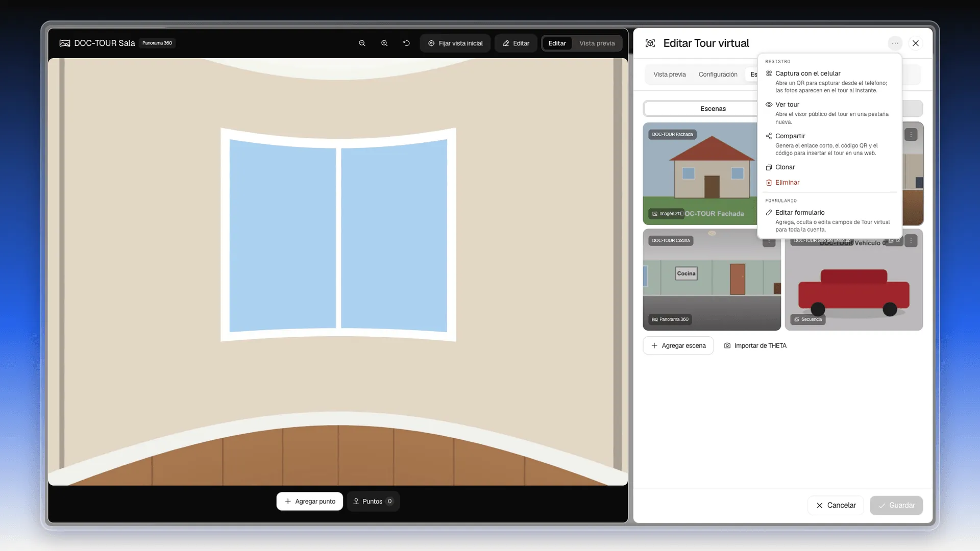The image size is (980, 551).
Task: Click the trash icon next to Eliminar
Action: pyautogui.click(x=769, y=183)
